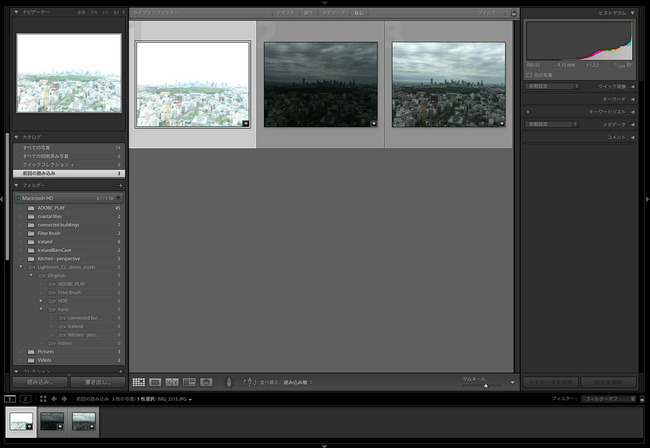
Task: Click filmstrip grid shortcut icon
Action: point(43,399)
